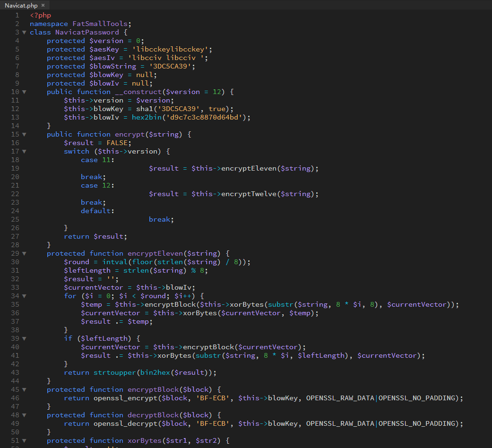Click line number 43 in the gutter

coord(14,372)
